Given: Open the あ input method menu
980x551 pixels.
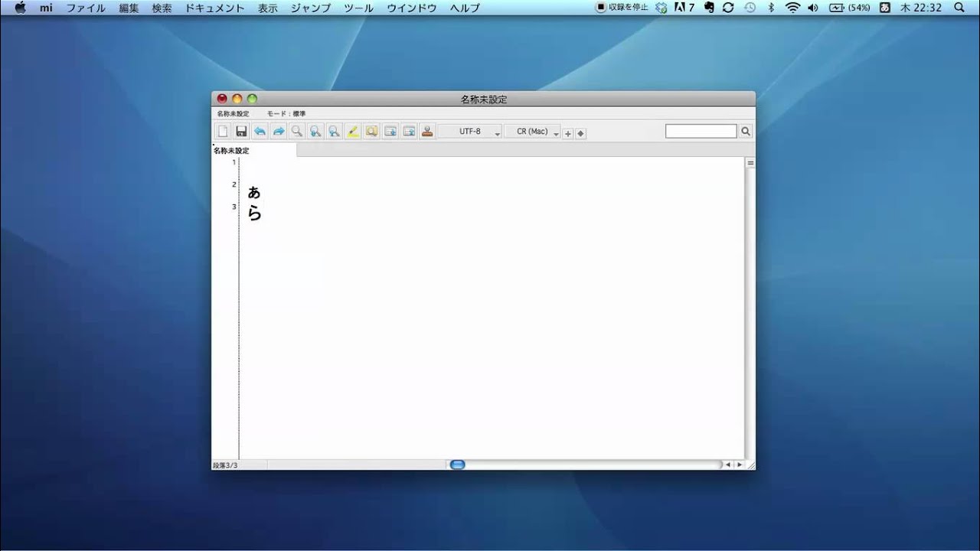Looking at the screenshot, I should click(885, 8).
